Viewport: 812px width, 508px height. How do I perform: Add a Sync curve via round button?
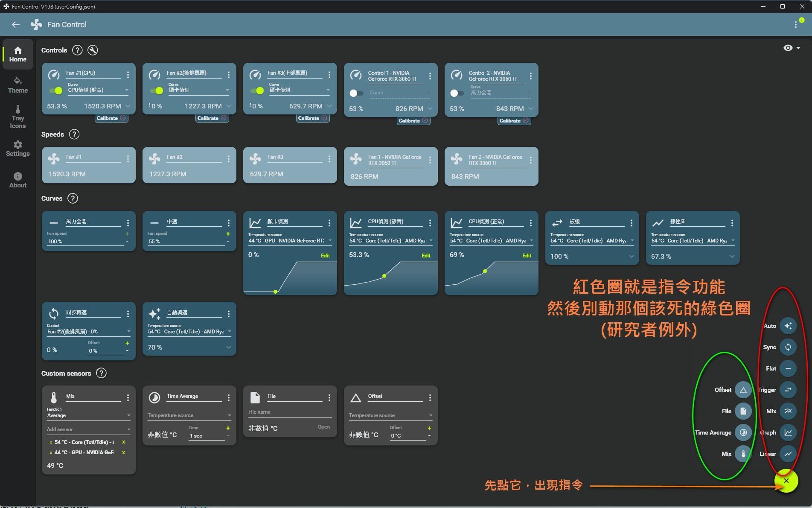coord(788,347)
